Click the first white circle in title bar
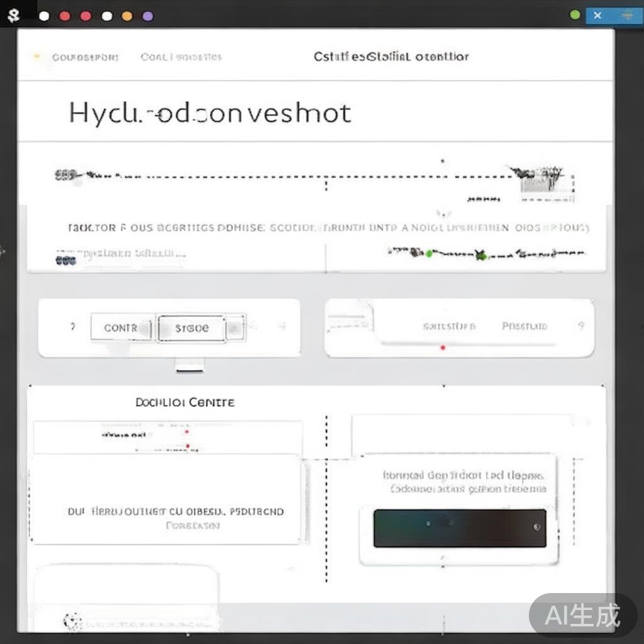The image size is (644, 644). 44,16
